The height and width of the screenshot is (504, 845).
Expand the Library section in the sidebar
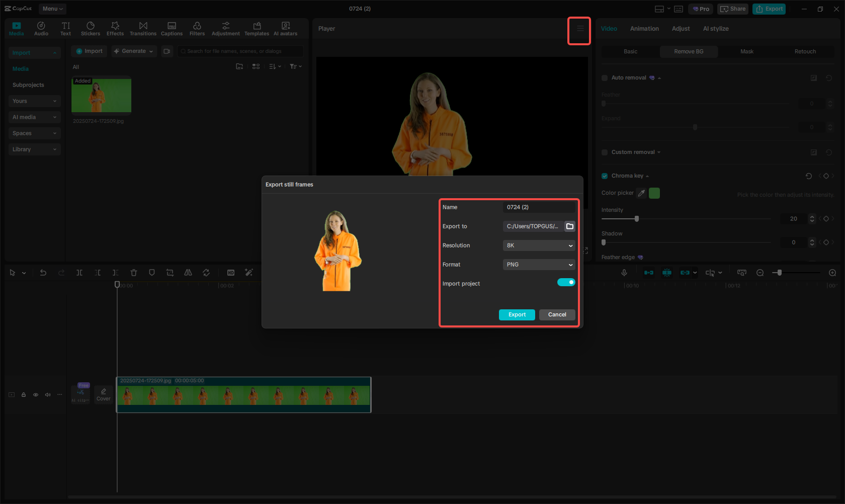34,149
